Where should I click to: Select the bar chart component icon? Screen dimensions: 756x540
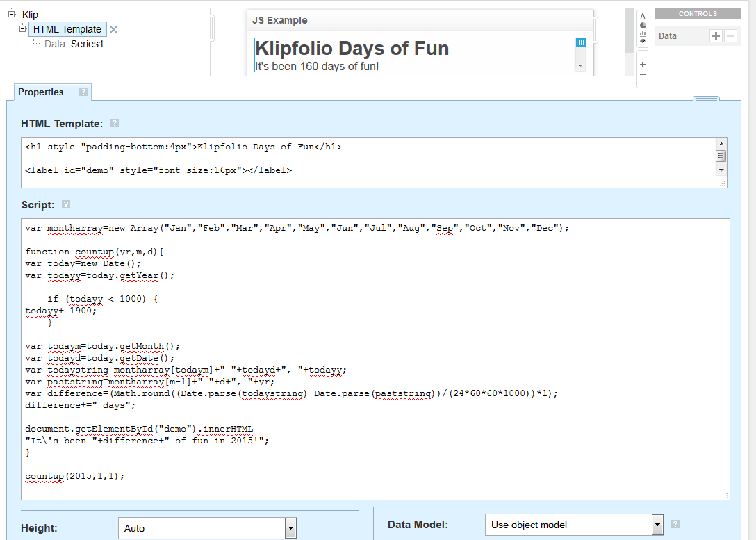[643, 33]
